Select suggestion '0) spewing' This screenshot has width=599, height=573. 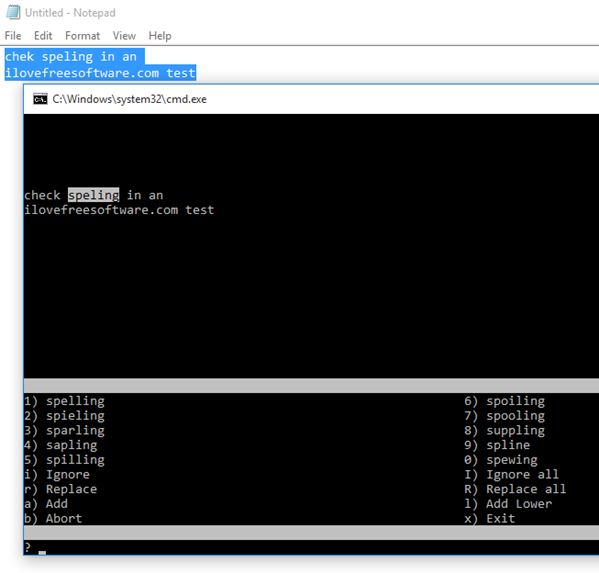click(x=501, y=460)
